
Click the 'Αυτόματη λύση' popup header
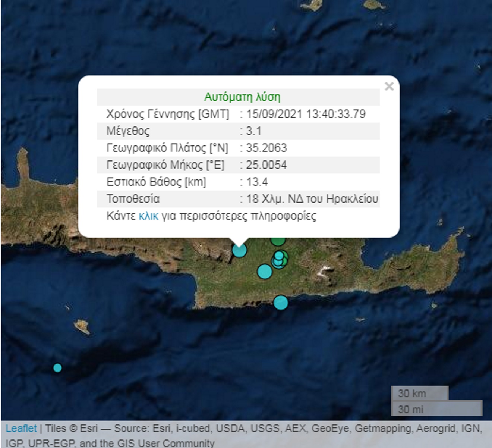coord(242,97)
